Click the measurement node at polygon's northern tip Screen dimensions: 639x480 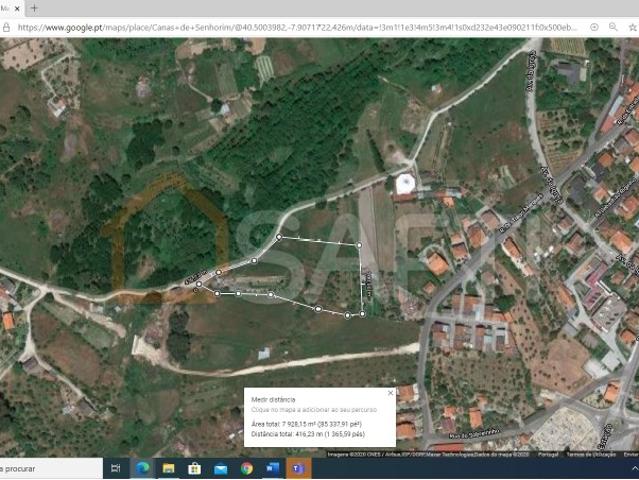(x=279, y=237)
